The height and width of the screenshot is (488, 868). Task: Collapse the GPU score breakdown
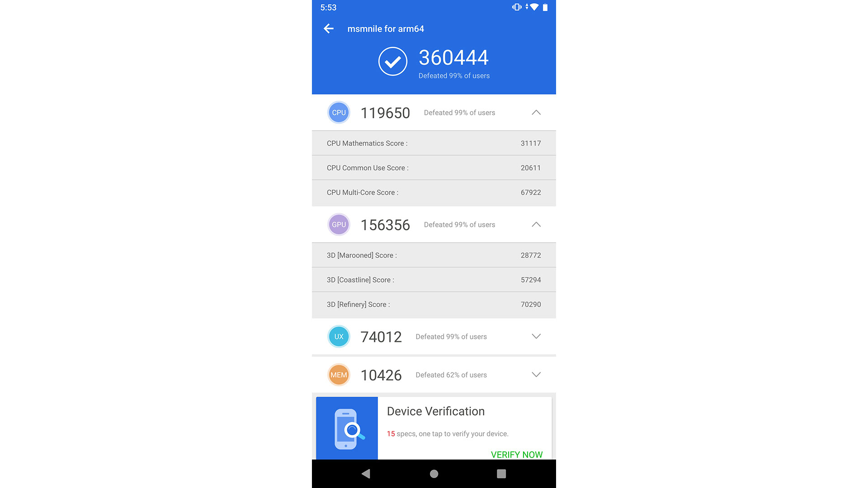pos(537,225)
